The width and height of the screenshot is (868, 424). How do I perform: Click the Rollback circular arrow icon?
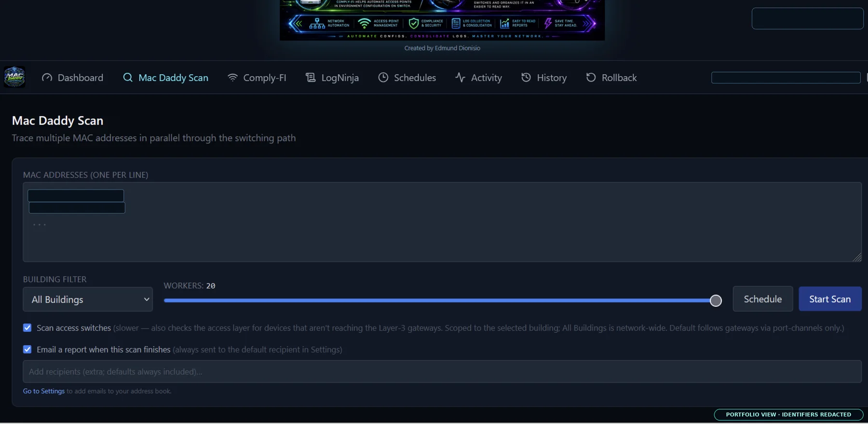pos(591,78)
